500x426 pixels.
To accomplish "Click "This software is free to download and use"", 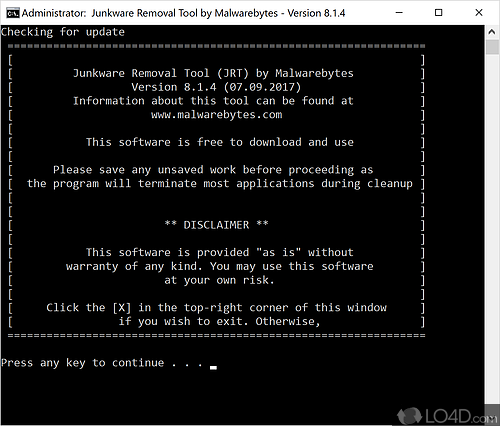I will tap(220, 142).
